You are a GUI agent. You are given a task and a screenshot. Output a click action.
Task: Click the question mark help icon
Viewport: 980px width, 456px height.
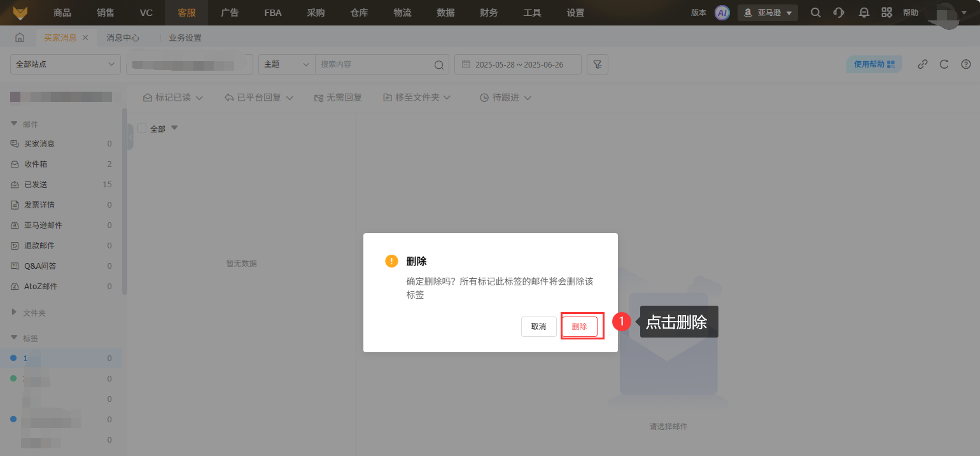tap(966, 64)
